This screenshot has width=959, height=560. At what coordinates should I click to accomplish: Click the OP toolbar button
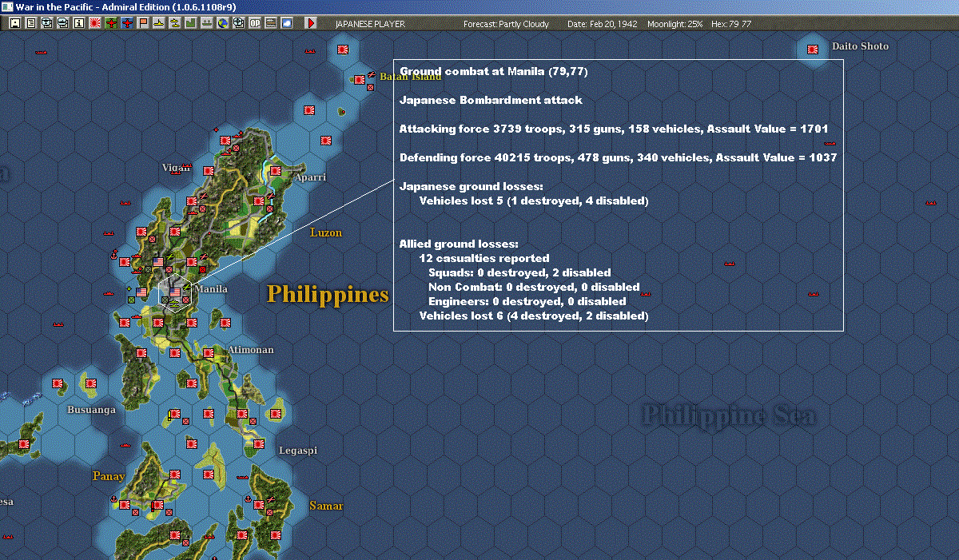255,23
